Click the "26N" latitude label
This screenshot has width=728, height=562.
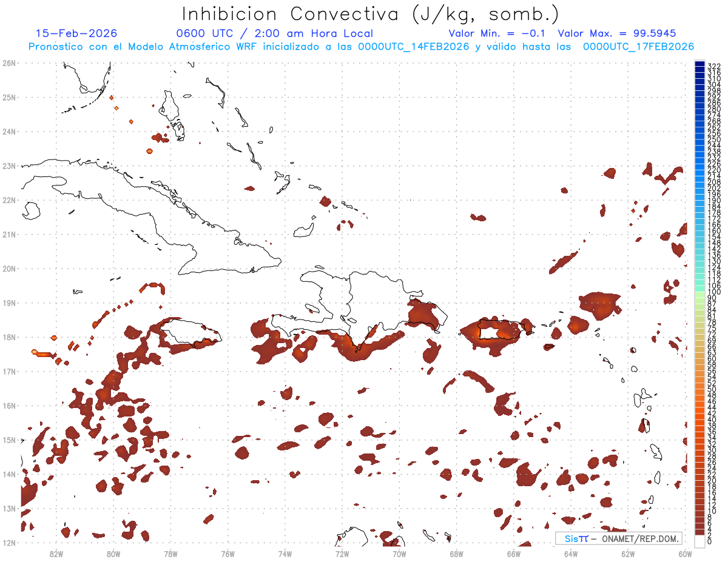tap(9, 62)
